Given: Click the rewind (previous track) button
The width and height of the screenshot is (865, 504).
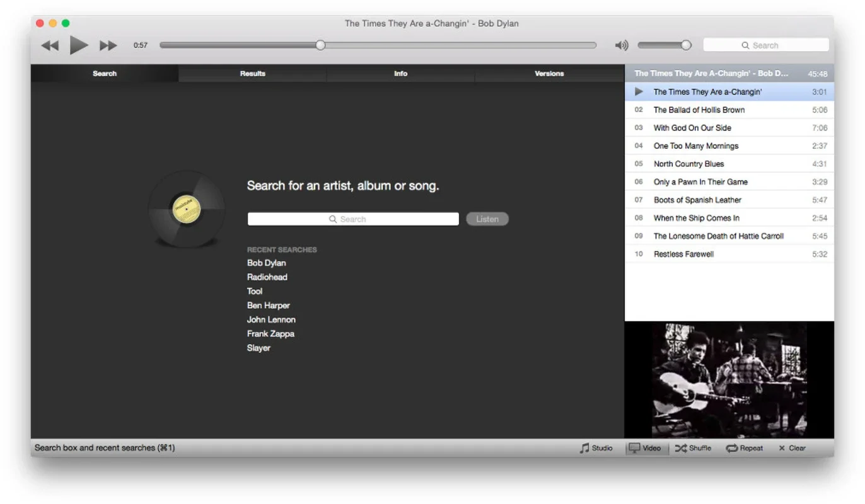Looking at the screenshot, I should (50, 45).
